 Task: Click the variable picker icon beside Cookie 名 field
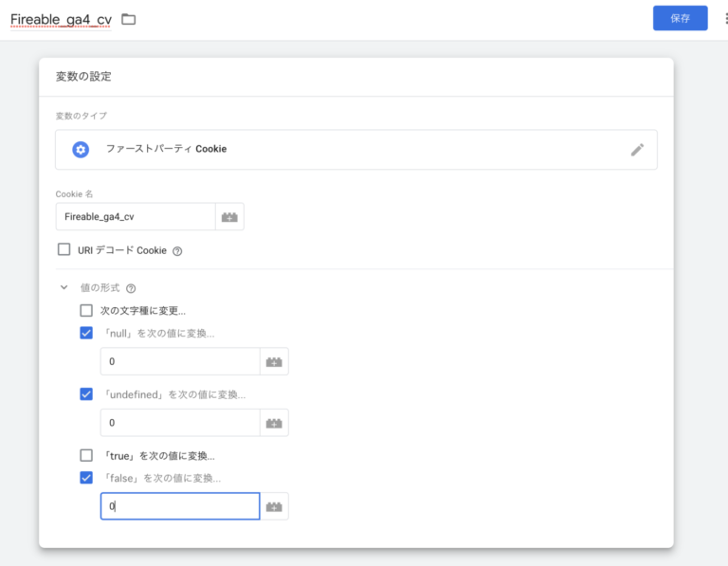point(229,217)
